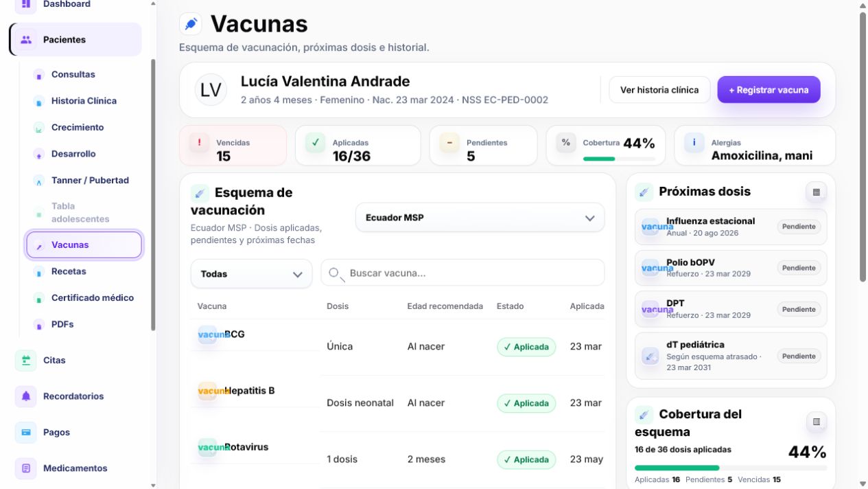Viewport: 868px width, 489px height.
Task: Click the Pendientes minus icon
Action: tap(449, 143)
